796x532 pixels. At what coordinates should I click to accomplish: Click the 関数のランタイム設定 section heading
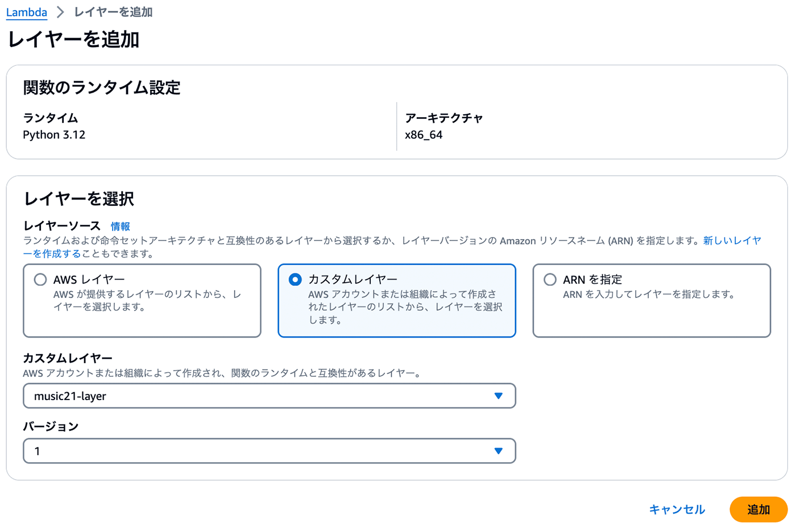click(x=102, y=88)
